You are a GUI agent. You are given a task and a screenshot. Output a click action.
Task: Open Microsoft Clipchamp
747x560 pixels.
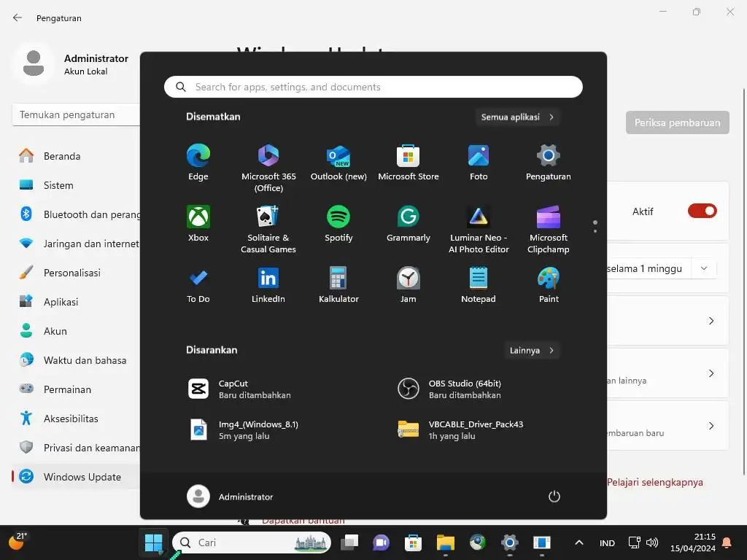pyautogui.click(x=549, y=229)
